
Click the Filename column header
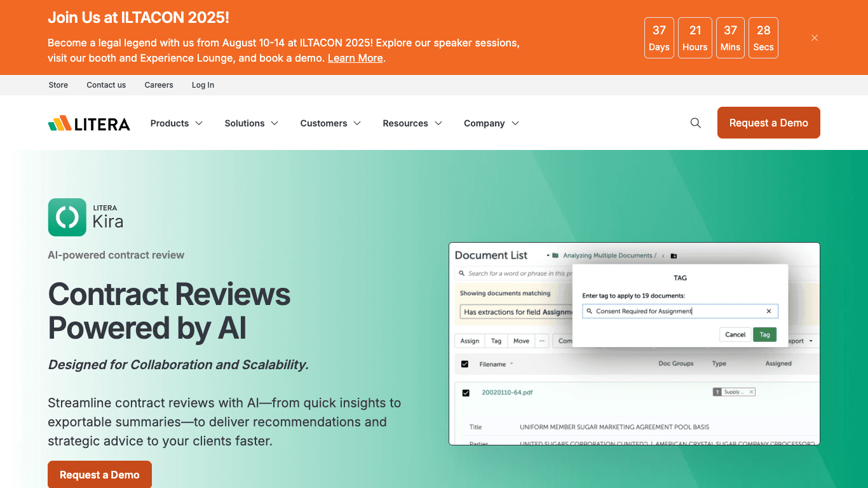coord(492,364)
